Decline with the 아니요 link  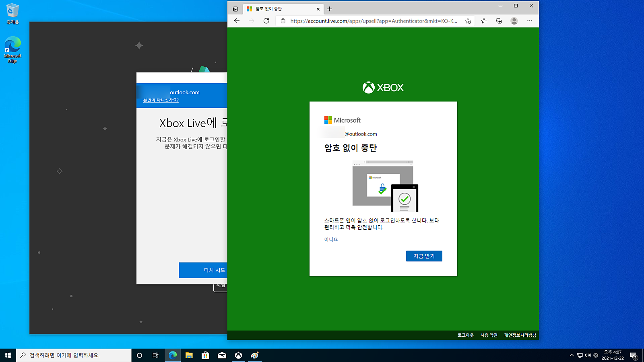[331, 239]
